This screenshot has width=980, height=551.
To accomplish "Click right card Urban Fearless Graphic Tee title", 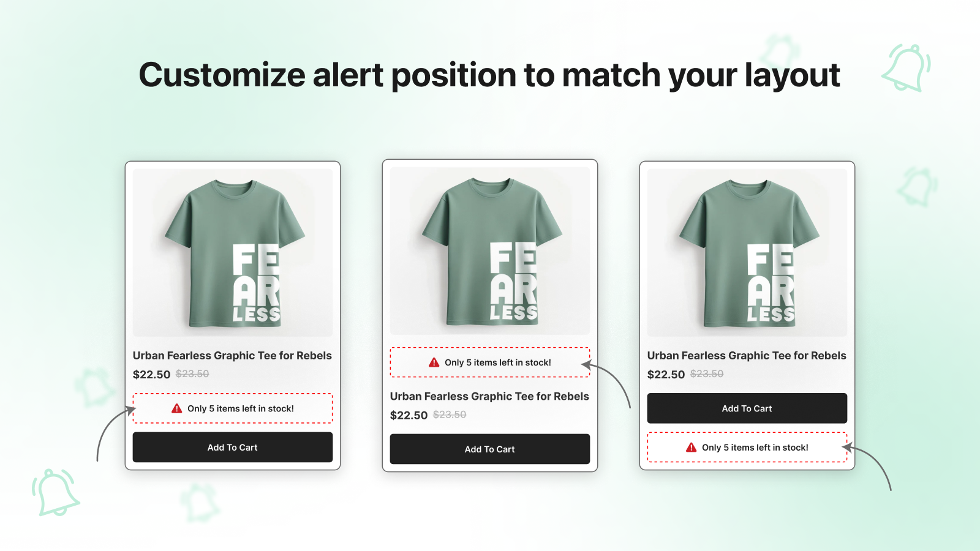I will [747, 356].
